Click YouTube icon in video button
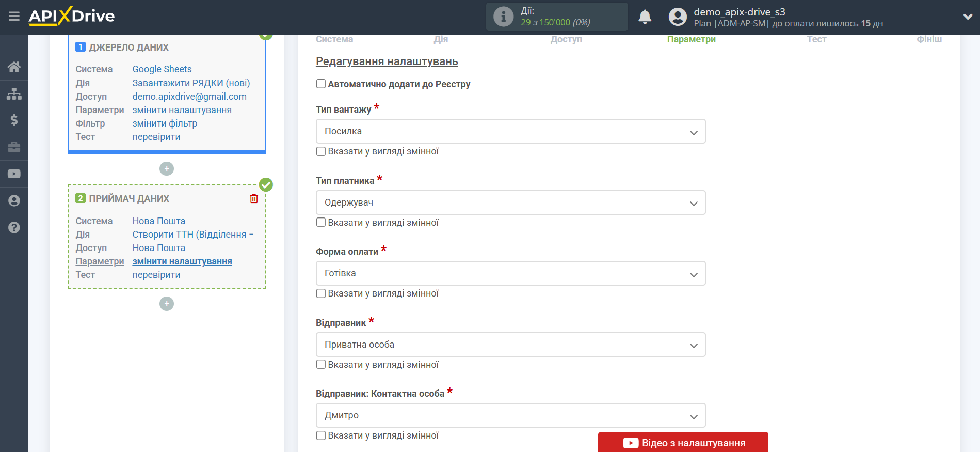Screen dimensions: 980x452 [x=631, y=443]
